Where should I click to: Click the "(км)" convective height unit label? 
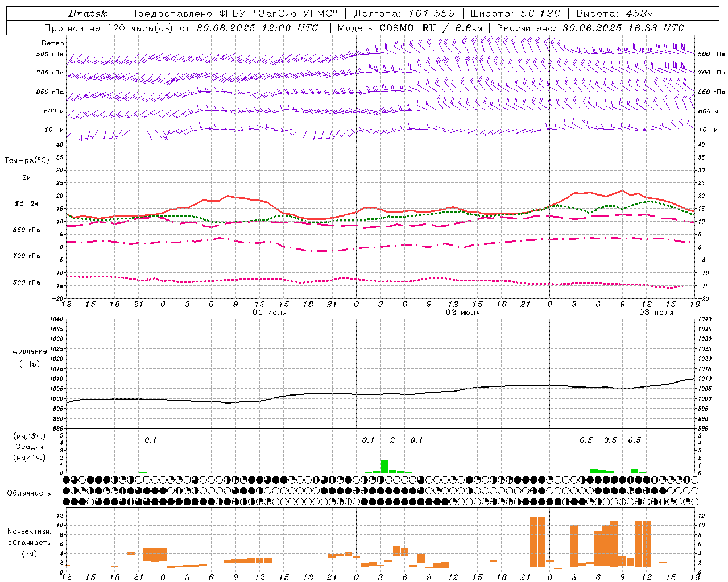coord(29,554)
